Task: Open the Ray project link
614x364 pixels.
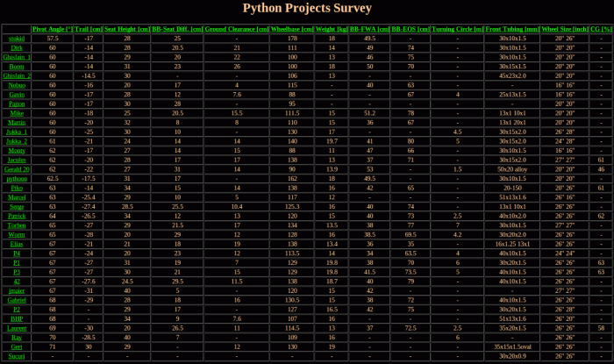Action: click(x=17, y=338)
